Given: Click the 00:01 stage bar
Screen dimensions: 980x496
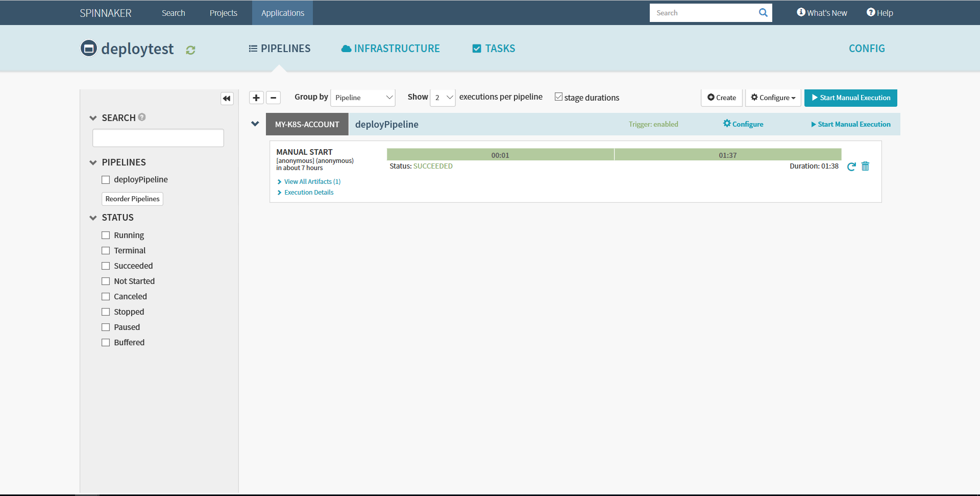Looking at the screenshot, I should coord(500,155).
